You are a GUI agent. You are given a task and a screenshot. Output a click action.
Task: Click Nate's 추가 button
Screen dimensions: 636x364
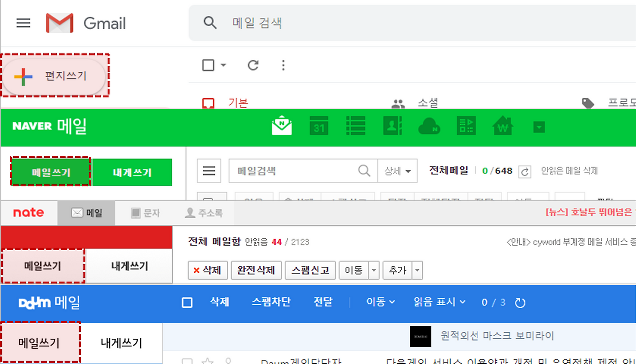pyautogui.click(x=398, y=271)
